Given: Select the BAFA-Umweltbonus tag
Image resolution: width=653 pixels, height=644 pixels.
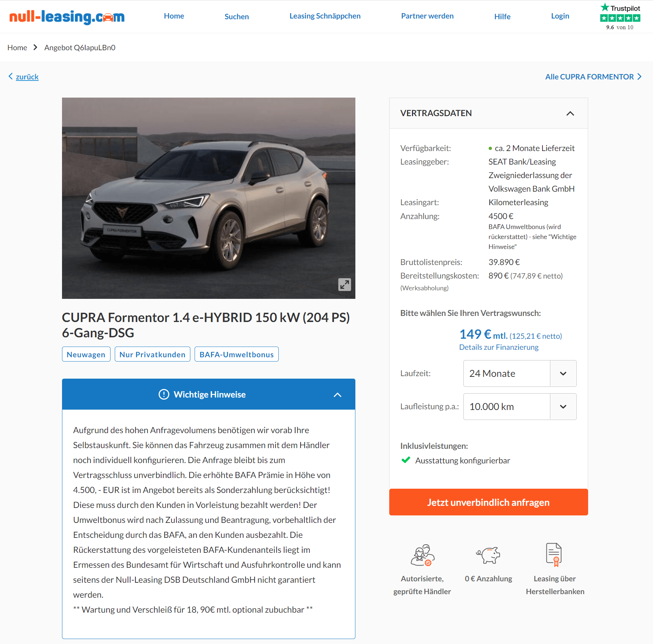Looking at the screenshot, I should point(236,354).
